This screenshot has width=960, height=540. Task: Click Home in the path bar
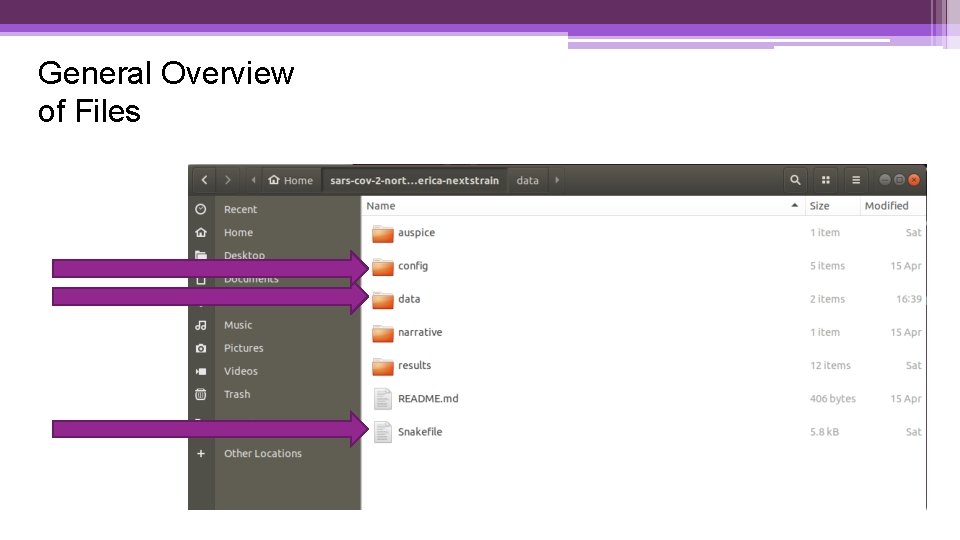pyautogui.click(x=291, y=180)
